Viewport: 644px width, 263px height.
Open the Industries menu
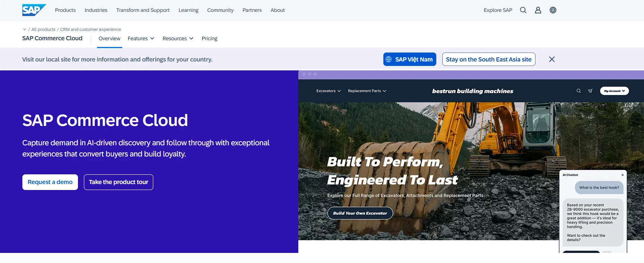click(x=96, y=10)
